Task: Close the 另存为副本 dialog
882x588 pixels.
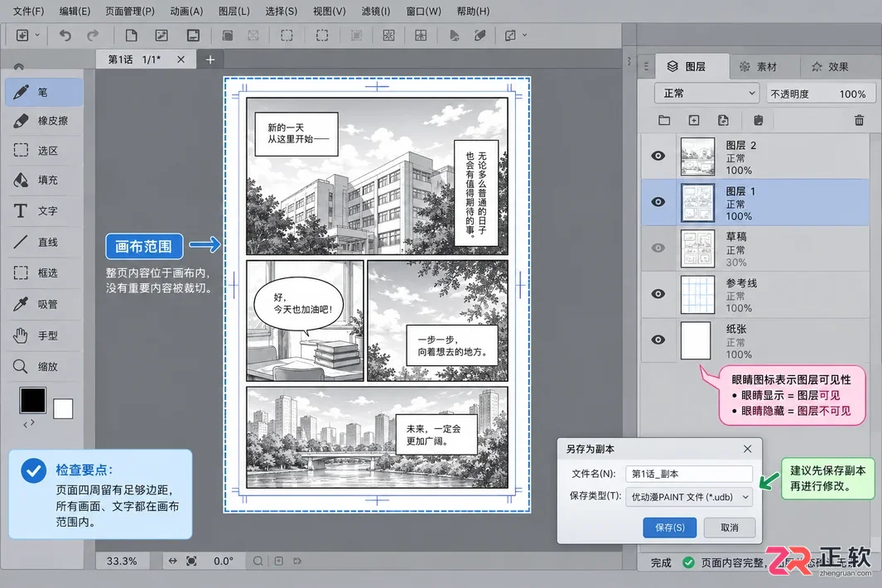Action: [x=747, y=449]
